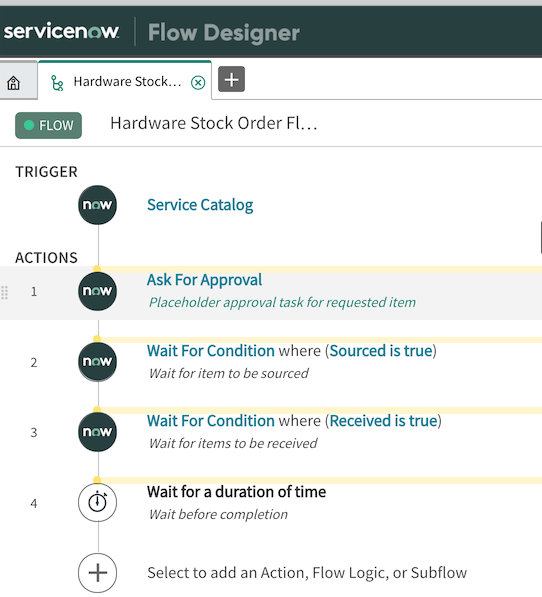542x597 pixels.
Task: Expand Wait for a duration of time step
Action: 236,492
